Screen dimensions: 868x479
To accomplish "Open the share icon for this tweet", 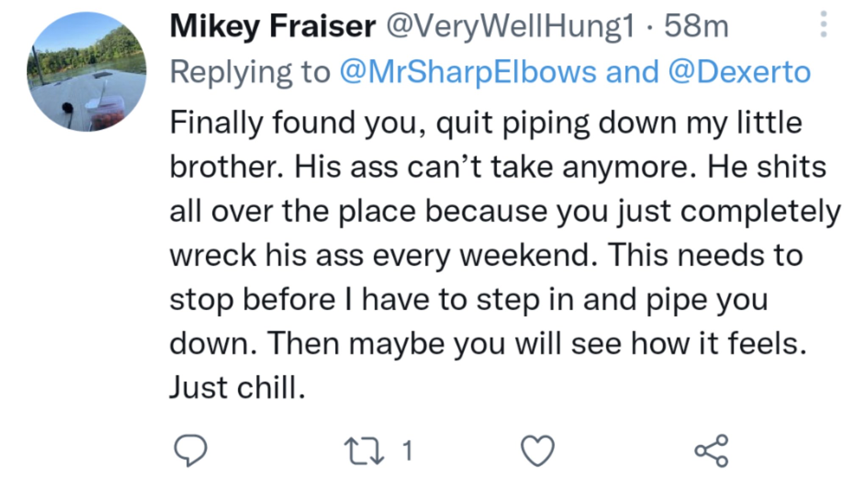I will tap(711, 451).
